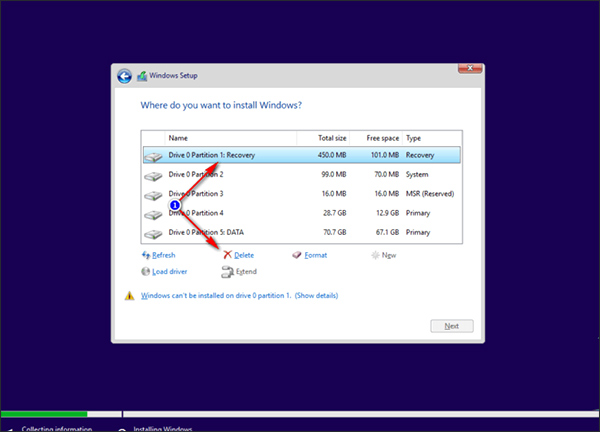Click drive icon of Partition 1 Recovery
600x432 pixels.
153,156
